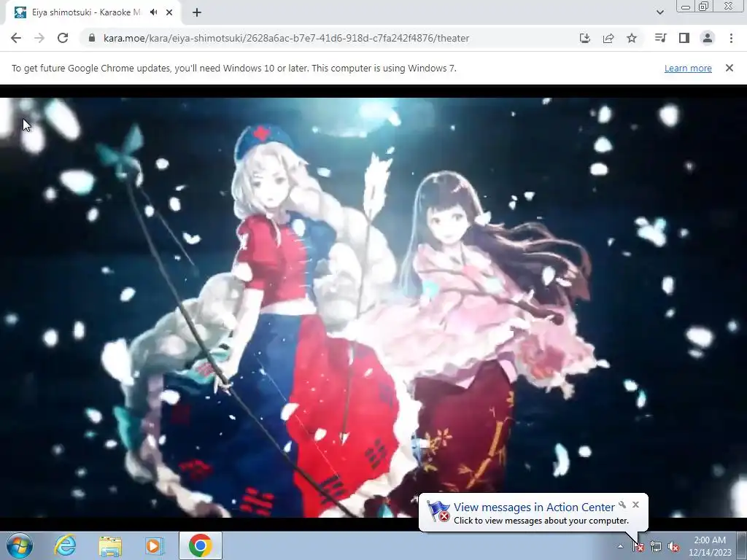
Task: Close the Action Center balloon
Action: pyautogui.click(x=635, y=505)
